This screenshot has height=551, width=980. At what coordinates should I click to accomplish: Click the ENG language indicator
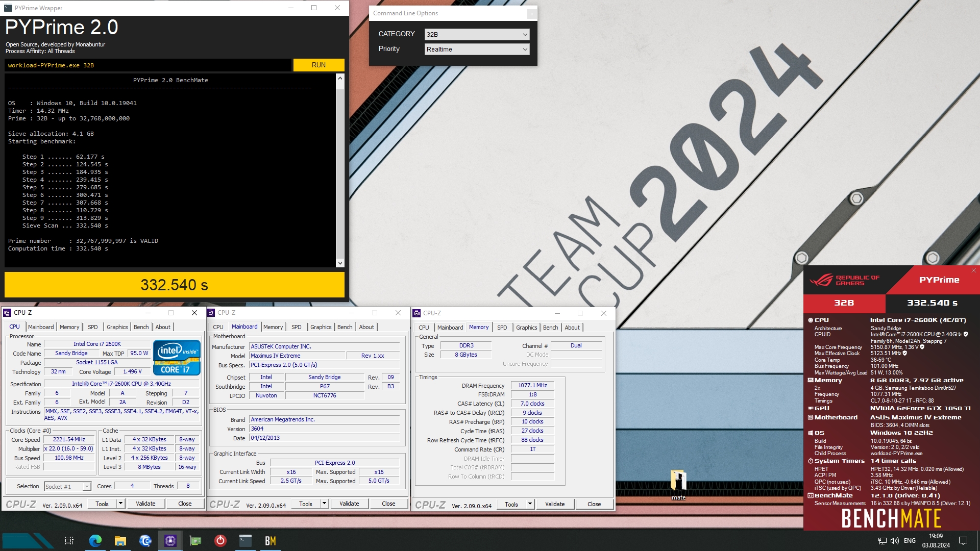(910, 541)
